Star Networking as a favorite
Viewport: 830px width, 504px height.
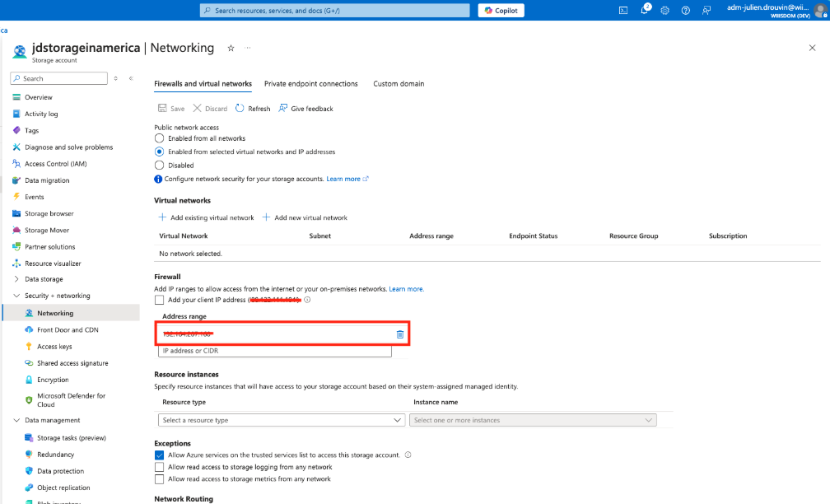[231, 48]
